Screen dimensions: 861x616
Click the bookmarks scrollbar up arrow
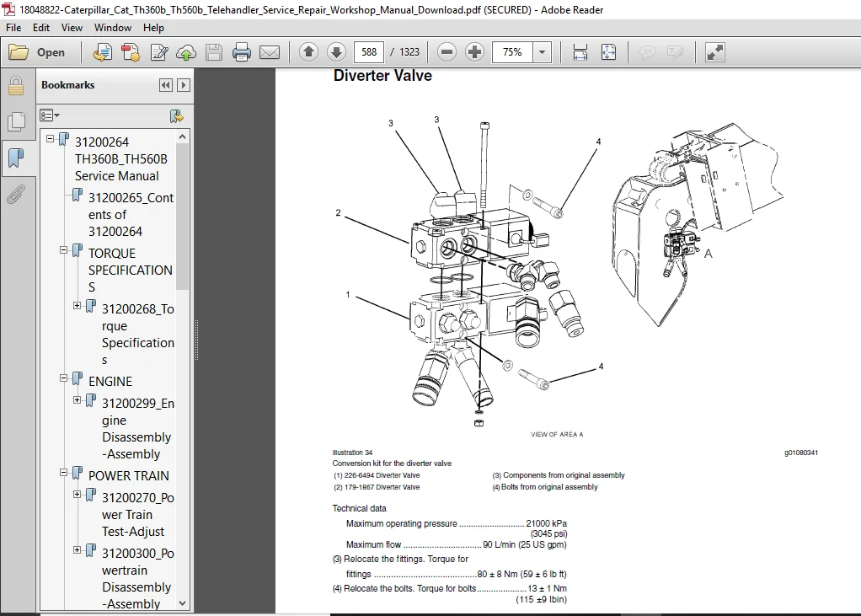(x=182, y=137)
